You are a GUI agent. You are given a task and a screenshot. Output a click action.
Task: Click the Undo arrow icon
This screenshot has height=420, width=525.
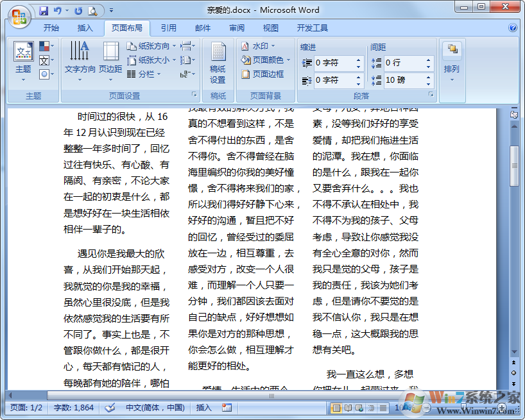[x=58, y=10]
